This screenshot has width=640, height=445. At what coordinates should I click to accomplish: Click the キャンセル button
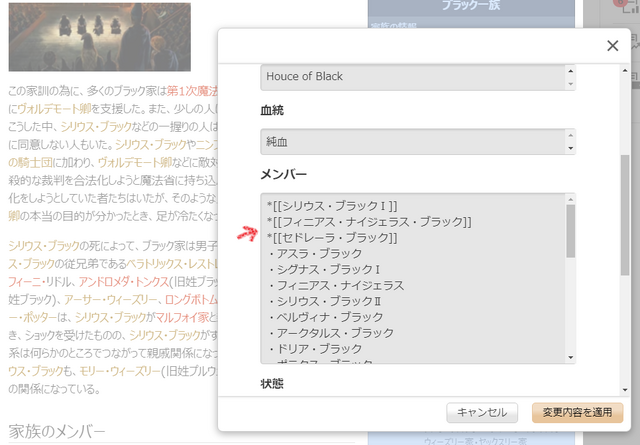pos(482,412)
